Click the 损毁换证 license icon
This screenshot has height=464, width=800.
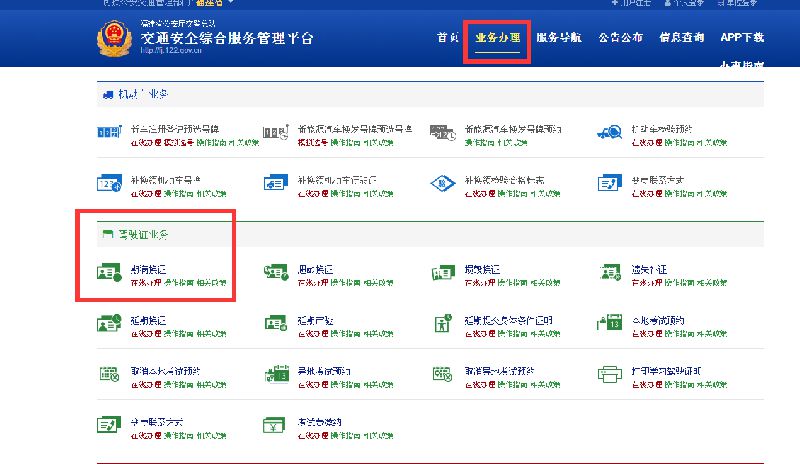tap(442, 273)
